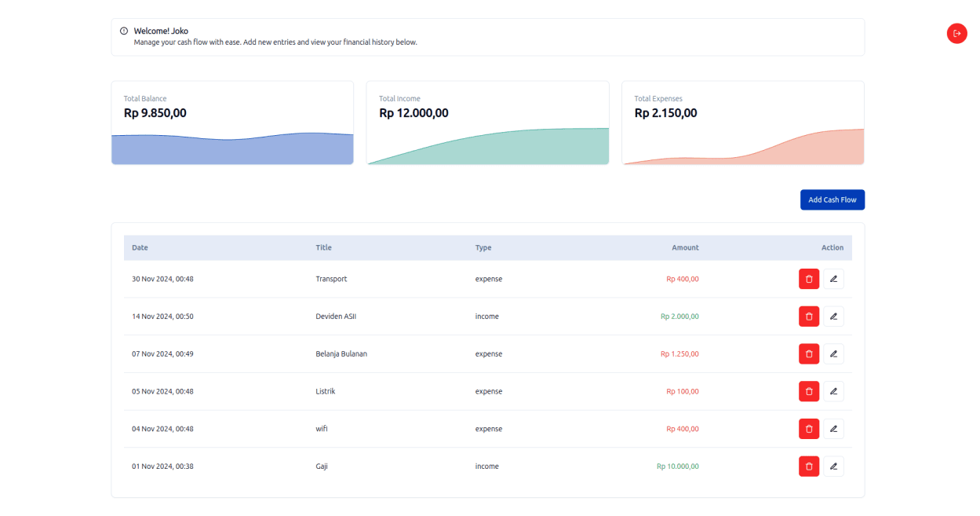Select the date 05 Nov 2024, 00:48
The image size is (980, 516).
pos(162,391)
